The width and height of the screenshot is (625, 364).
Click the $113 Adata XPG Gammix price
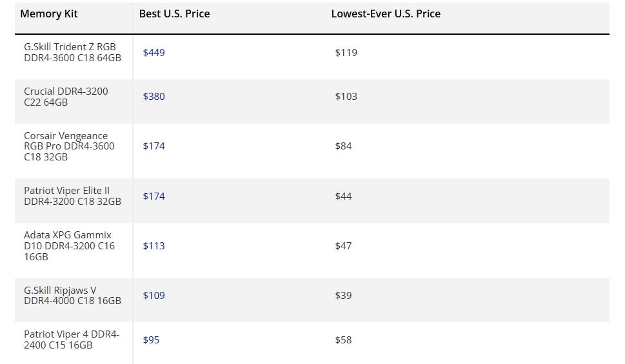pyautogui.click(x=154, y=246)
